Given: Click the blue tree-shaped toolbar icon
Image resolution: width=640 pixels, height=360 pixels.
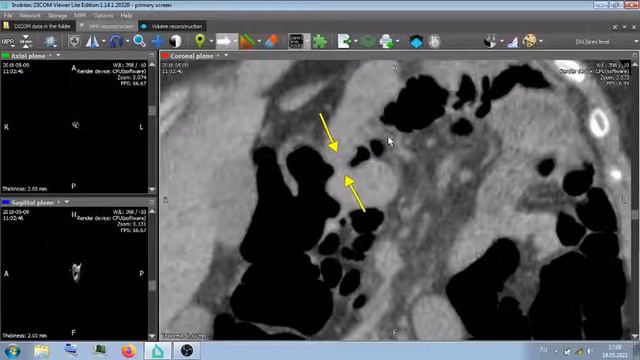Looking at the screenshot, I should (x=51, y=41).
